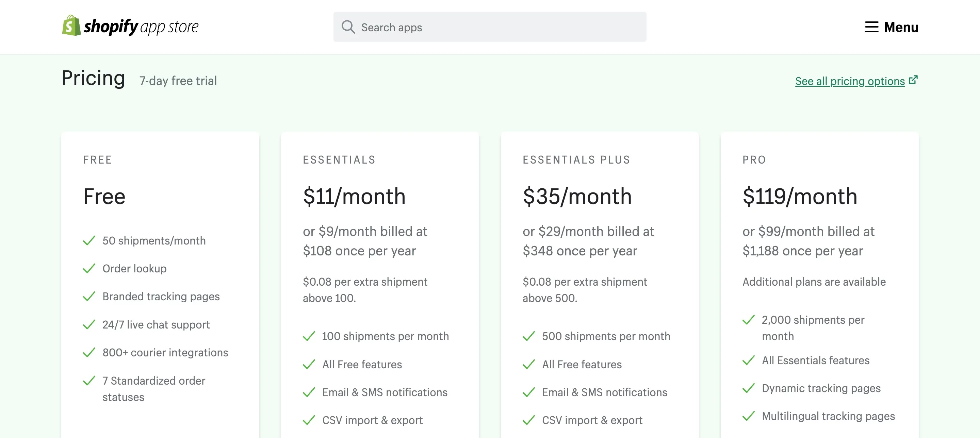Click the checkmark beside 100 shipments per month
The image size is (980, 438).
(308, 336)
